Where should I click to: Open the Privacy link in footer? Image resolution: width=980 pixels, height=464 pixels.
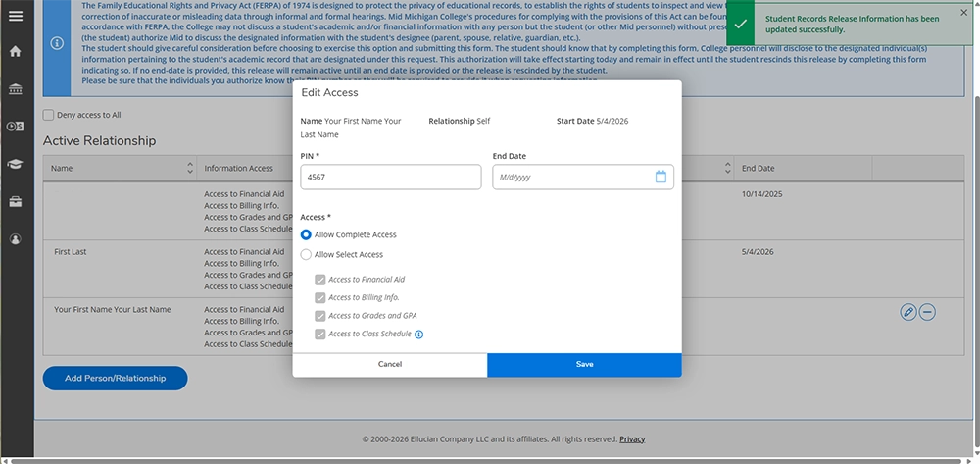632,439
